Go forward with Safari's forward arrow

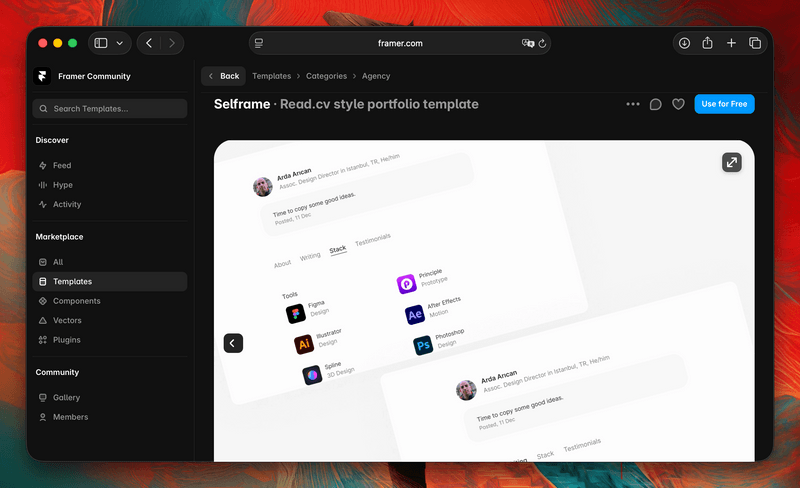tap(172, 43)
